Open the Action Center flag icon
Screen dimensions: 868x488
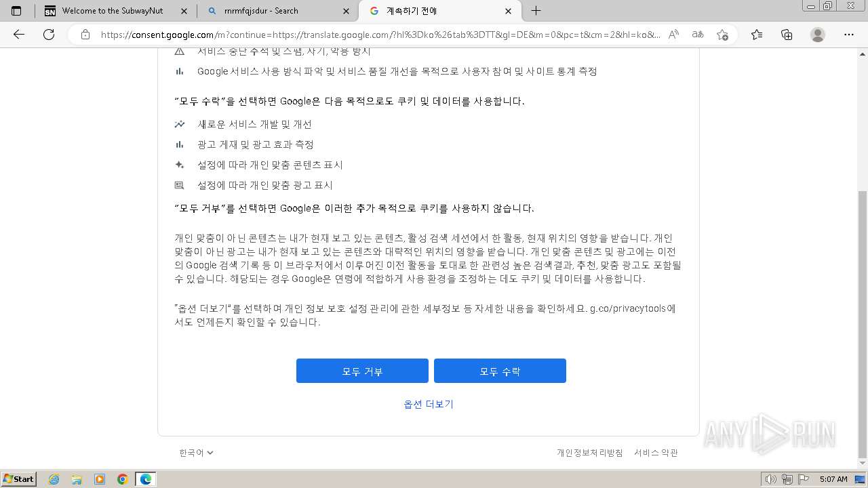tap(802, 479)
